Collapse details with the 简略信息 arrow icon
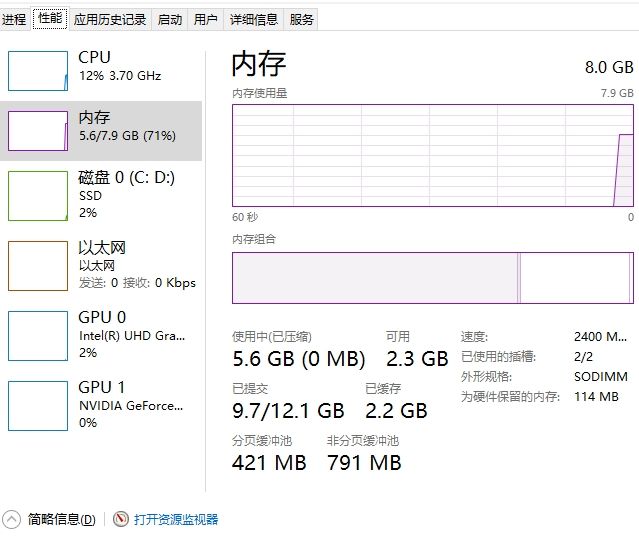 pyautogui.click(x=12, y=519)
